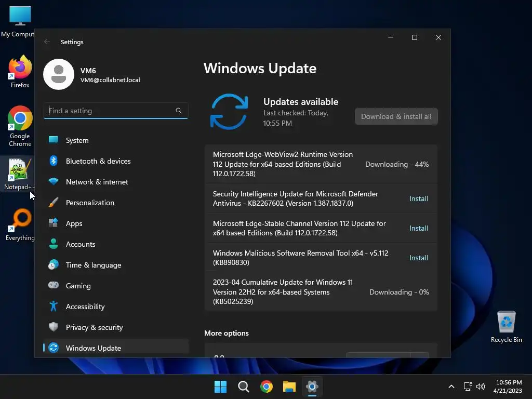Click Downloading - 0% status text
Image resolution: width=532 pixels, height=399 pixels.
click(399, 292)
